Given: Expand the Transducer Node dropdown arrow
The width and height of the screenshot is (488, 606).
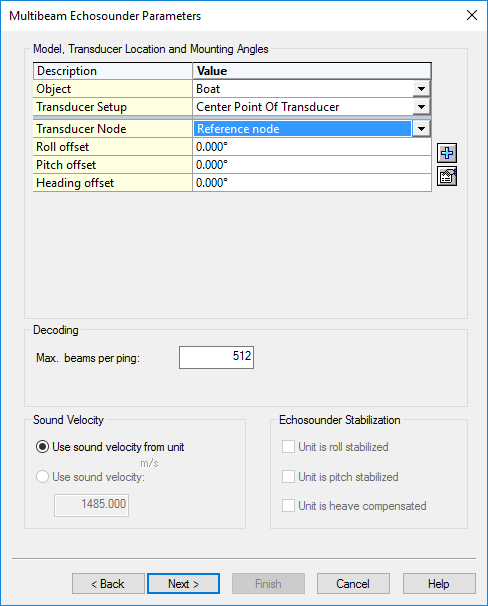Looking at the screenshot, I should [421, 129].
